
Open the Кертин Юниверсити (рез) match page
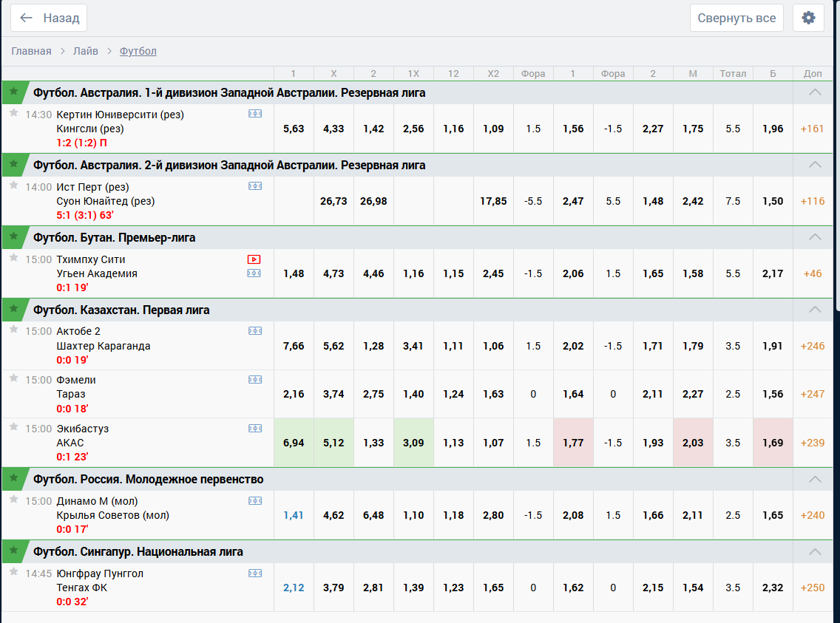coord(120,115)
